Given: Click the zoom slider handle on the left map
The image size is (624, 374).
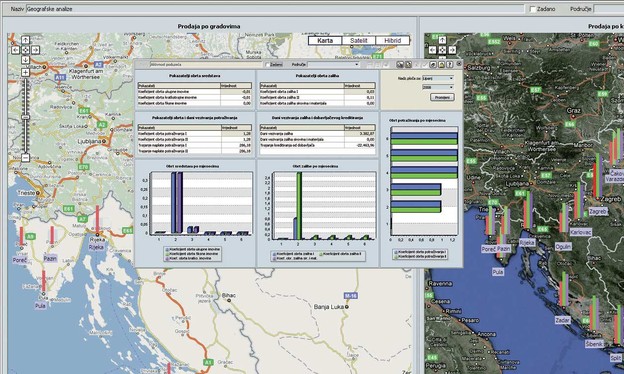Looking at the screenshot, I should pos(25,118).
